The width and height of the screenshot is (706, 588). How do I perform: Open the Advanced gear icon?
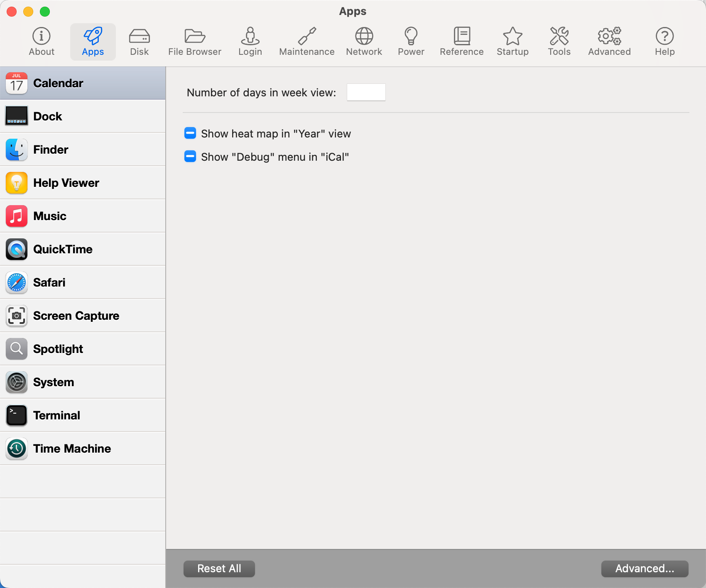pos(609,41)
